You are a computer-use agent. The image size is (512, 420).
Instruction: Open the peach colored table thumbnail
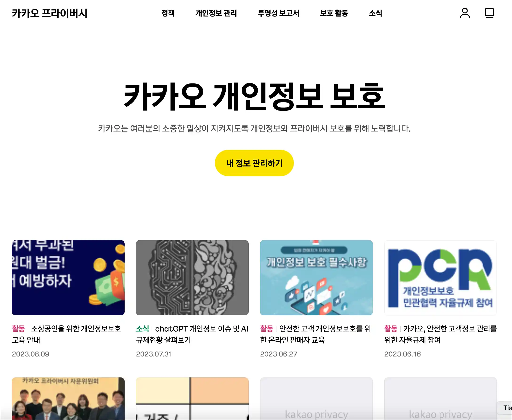[192, 398]
